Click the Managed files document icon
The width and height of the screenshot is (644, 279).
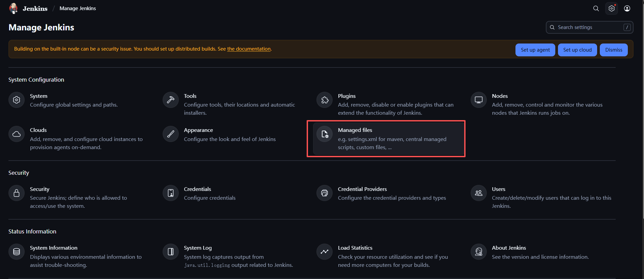[325, 134]
